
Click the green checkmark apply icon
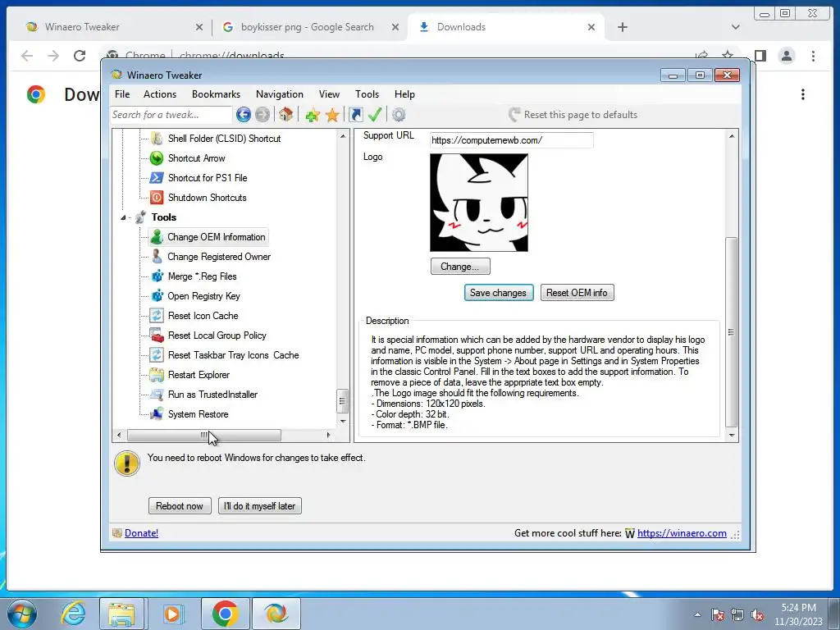375,115
